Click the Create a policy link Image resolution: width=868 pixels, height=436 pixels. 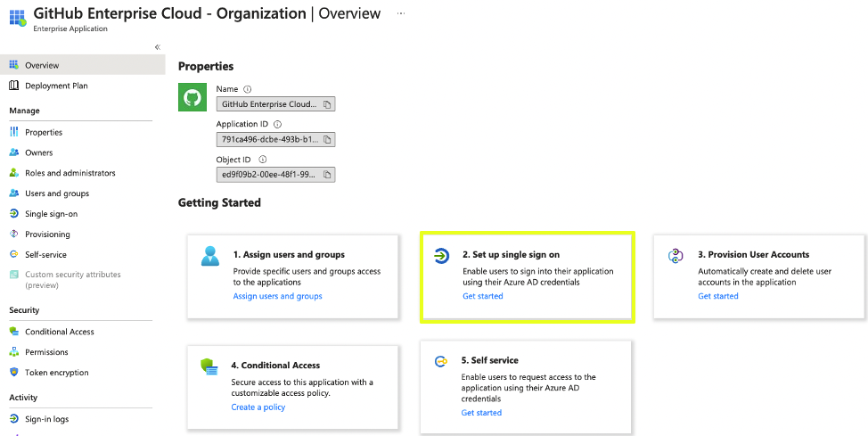point(258,407)
